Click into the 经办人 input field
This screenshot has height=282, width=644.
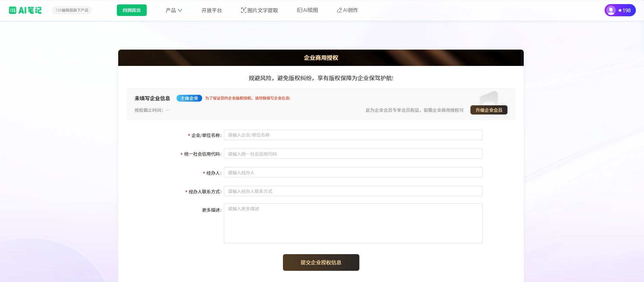pos(353,172)
